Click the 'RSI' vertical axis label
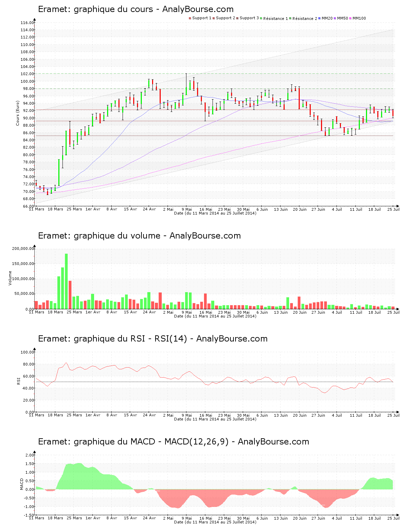Image resolution: width=412 pixels, height=532 pixels. pos(18,381)
